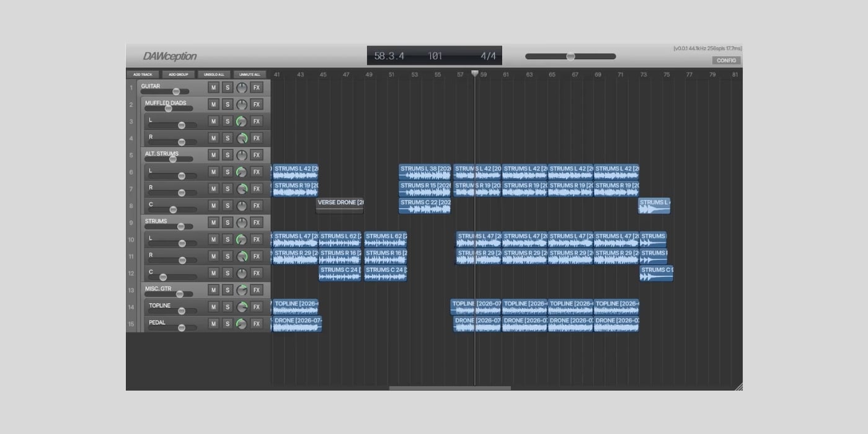Select the STRUMS L 38 clip
Image resolution: width=868 pixels, height=434 pixels.
click(x=425, y=172)
